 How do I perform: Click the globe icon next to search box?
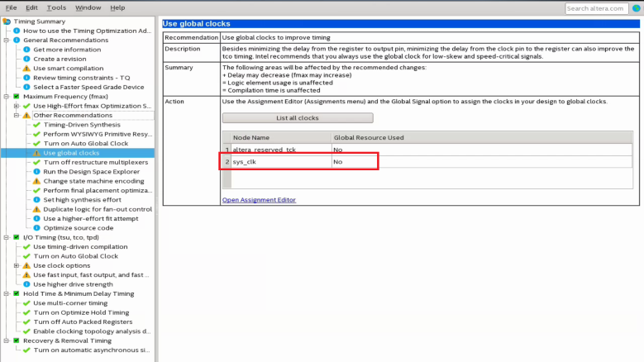pyautogui.click(x=637, y=8)
